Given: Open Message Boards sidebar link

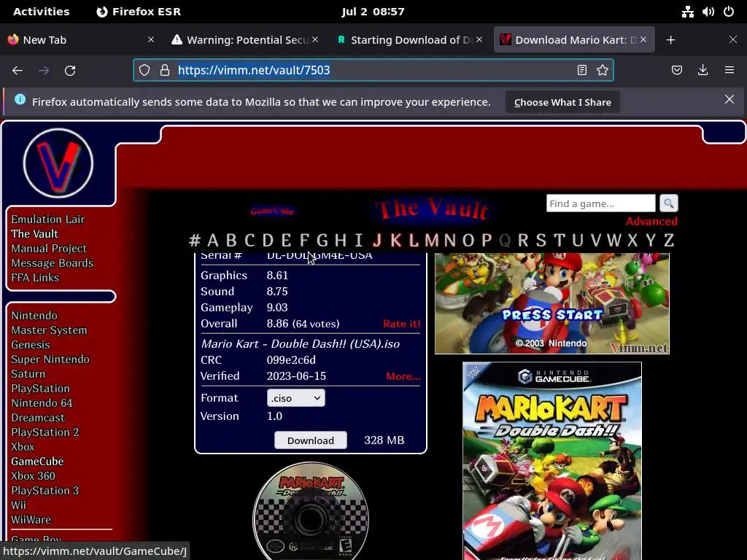Looking at the screenshot, I should tap(52, 263).
